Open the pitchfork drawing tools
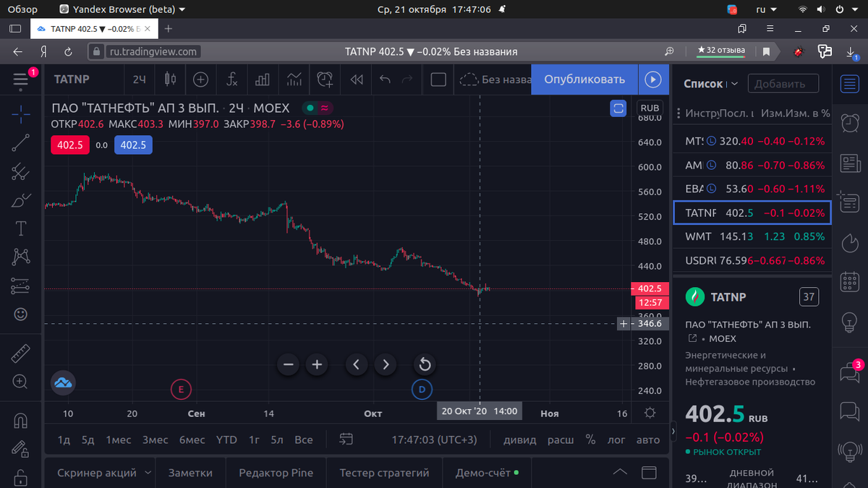 tap(21, 172)
